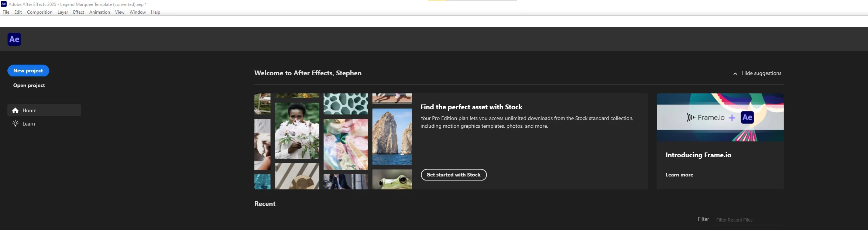This screenshot has width=868, height=230.
Task: Click Get started with Stock button
Action: pyautogui.click(x=454, y=175)
